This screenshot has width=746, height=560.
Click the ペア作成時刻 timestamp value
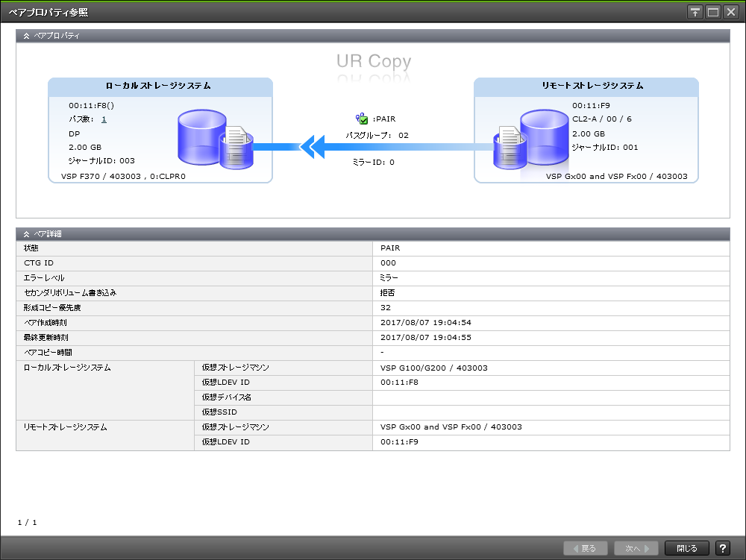[x=425, y=323]
